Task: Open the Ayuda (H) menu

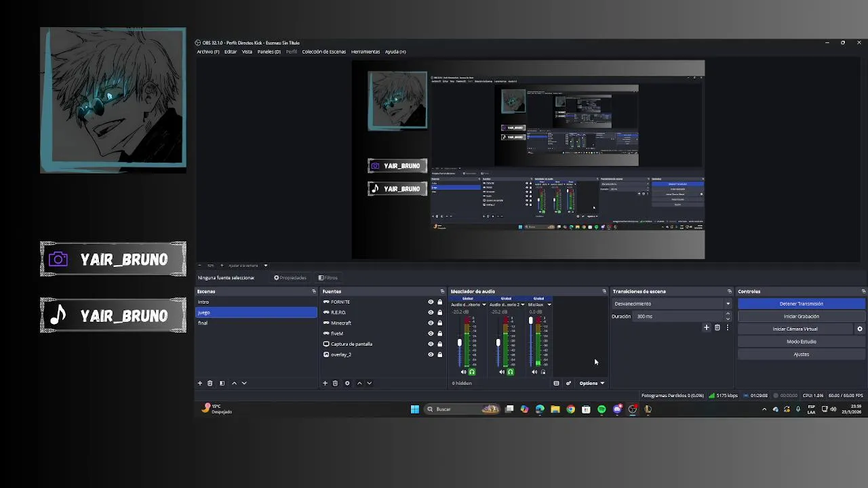Action: [395, 52]
